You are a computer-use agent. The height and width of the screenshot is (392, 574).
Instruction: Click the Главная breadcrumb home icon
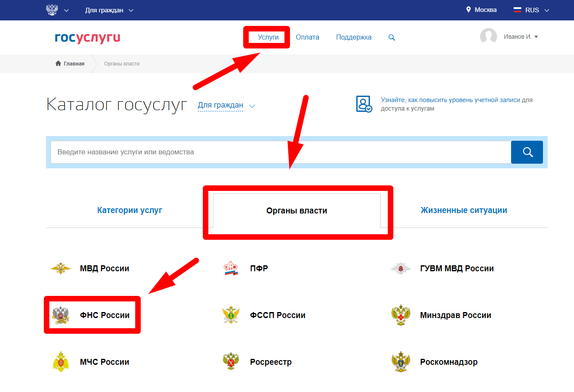point(58,63)
